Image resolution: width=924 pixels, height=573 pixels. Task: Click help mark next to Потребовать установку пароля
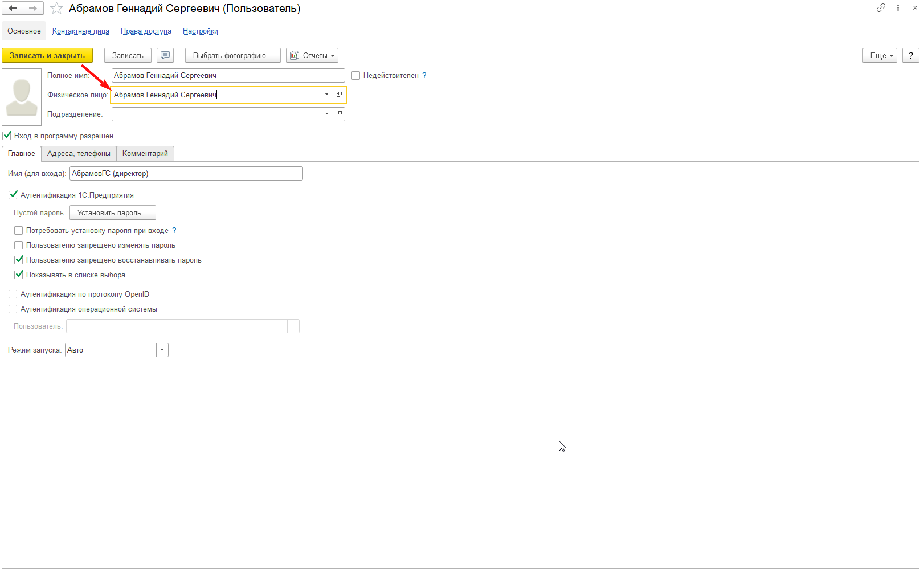point(174,230)
